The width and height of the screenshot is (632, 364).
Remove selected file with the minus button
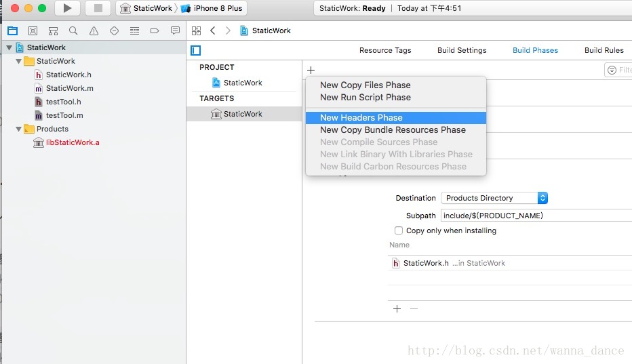(x=414, y=309)
